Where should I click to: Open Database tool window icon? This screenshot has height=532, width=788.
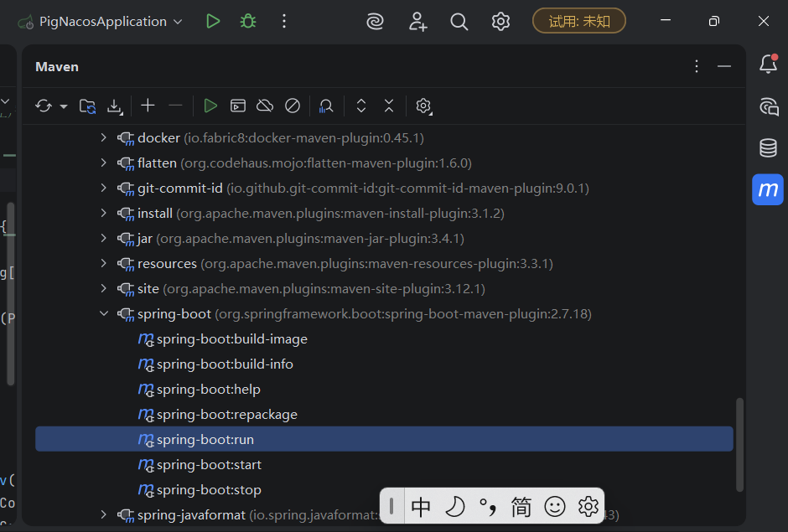tap(768, 148)
